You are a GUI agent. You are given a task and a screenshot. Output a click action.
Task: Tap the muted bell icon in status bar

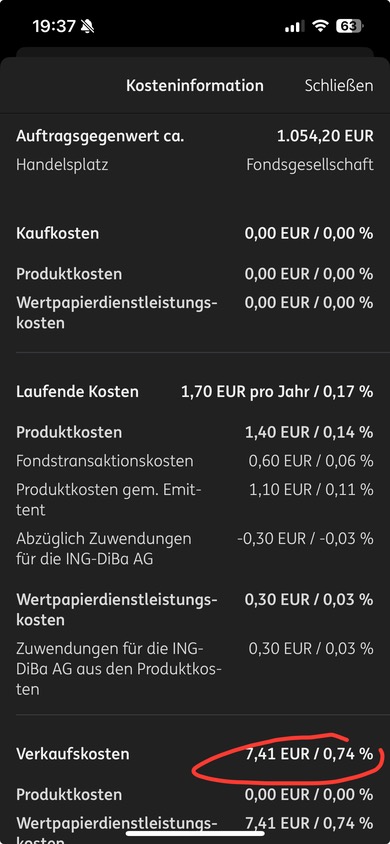[87, 26]
